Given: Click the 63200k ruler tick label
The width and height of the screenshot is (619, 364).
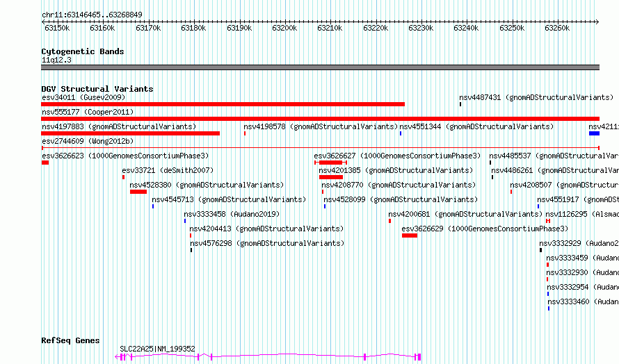Looking at the screenshot, I should click(284, 28).
